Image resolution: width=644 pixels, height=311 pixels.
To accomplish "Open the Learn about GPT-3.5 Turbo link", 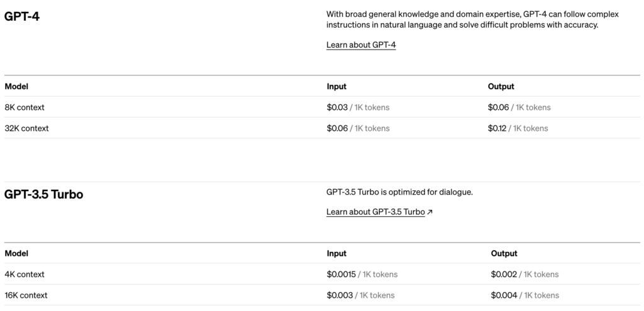I will pos(375,212).
